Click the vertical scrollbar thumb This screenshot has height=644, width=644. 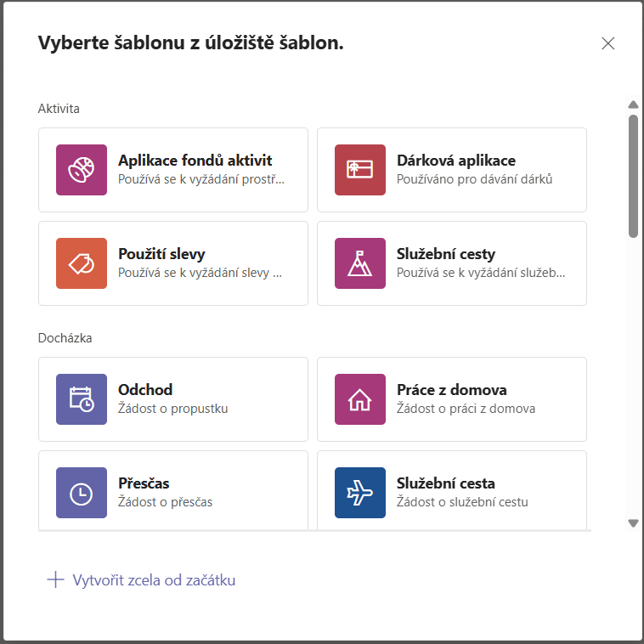point(633,174)
